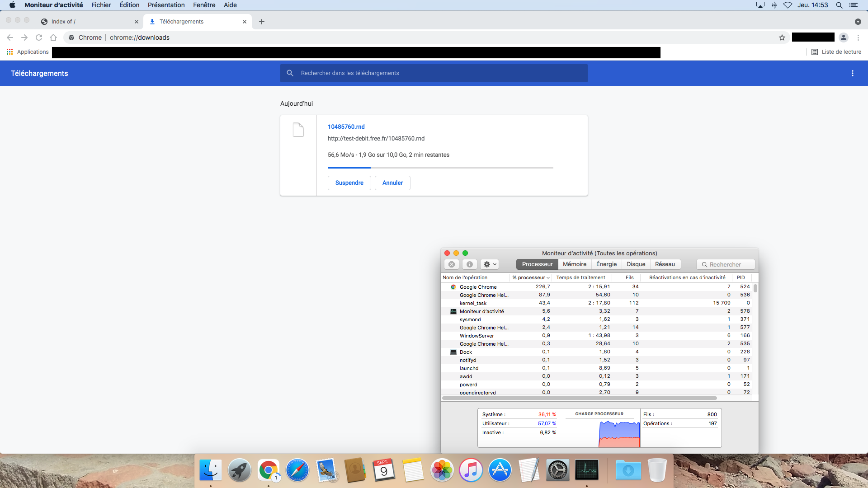Click the home icon in Chrome toolbar
Screen dimensions: 868x488
coord(53,38)
